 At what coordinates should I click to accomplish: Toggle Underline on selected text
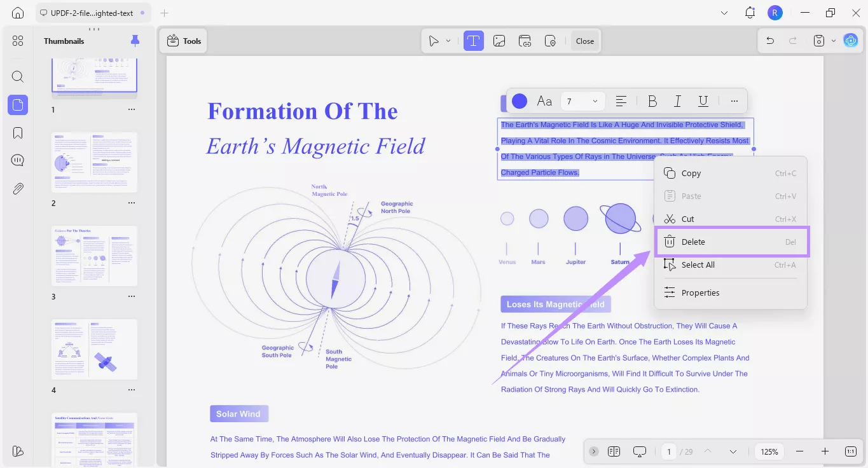703,101
